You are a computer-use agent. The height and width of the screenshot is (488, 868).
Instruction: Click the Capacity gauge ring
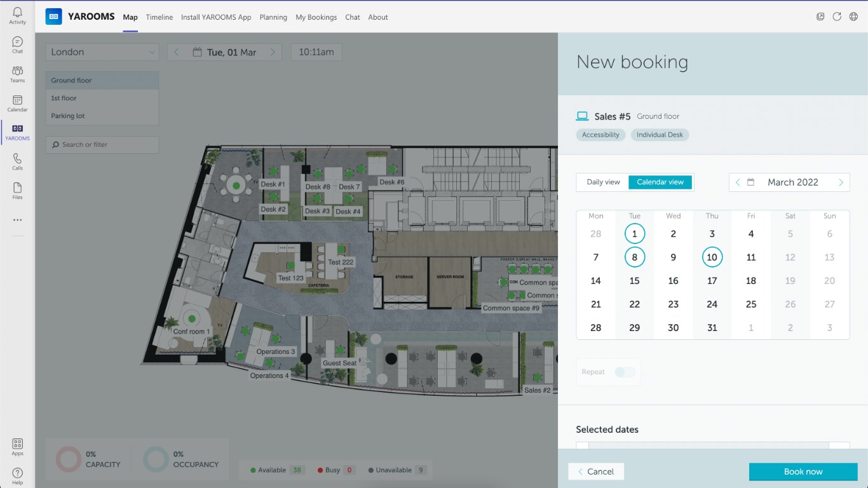(x=69, y=459)
